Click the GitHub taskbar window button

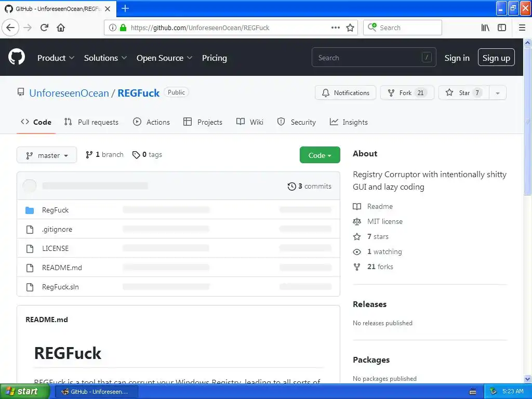coord(96,392)
